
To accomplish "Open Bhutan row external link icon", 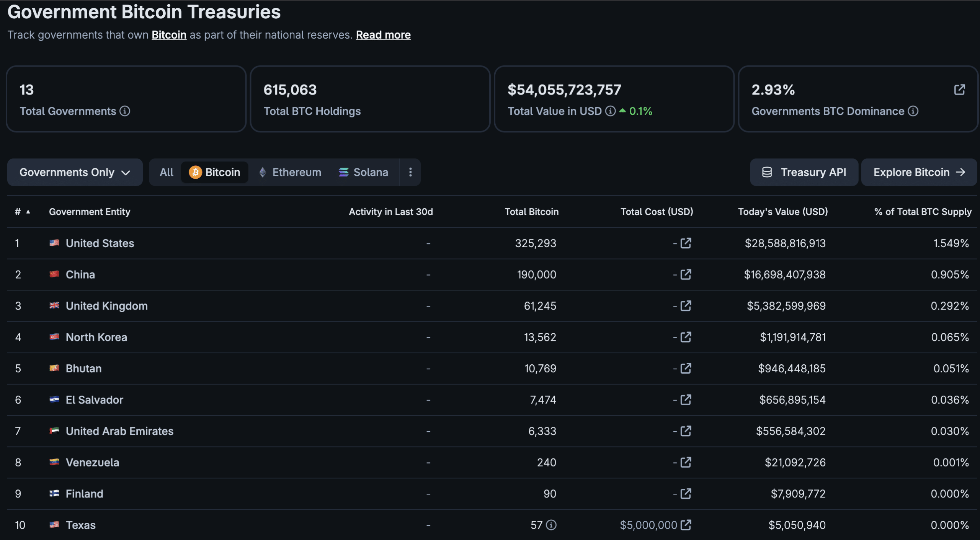I will pyautogui.click(x=686, y=368).
